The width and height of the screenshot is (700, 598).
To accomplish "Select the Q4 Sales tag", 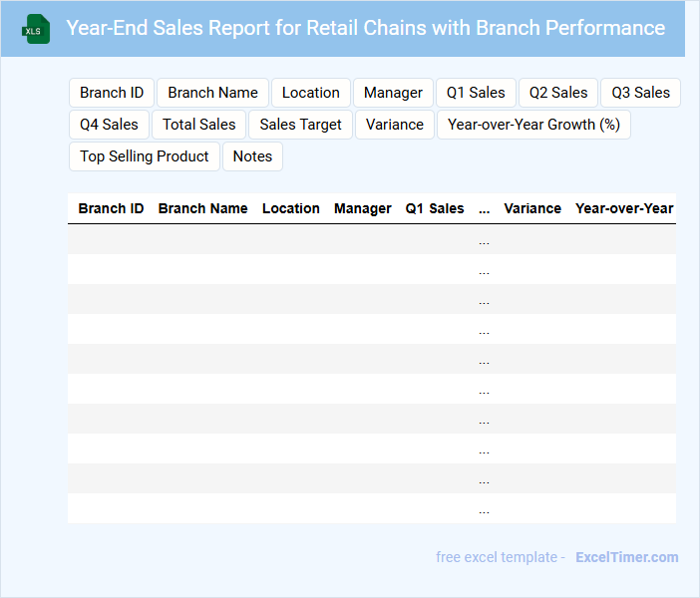I will [x=109, y=125].
